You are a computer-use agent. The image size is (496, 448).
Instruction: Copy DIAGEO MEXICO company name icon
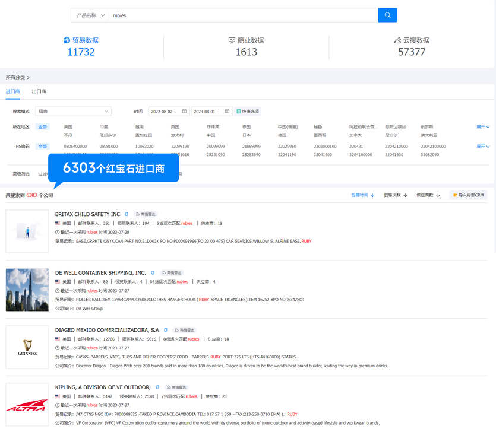166,330
